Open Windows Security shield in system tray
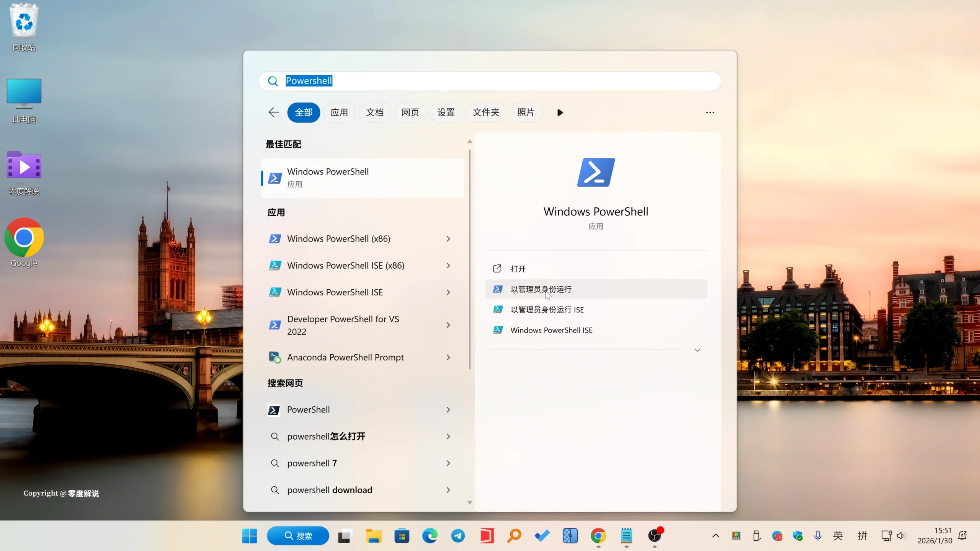980x551 pixels. (x=798, y=536)
